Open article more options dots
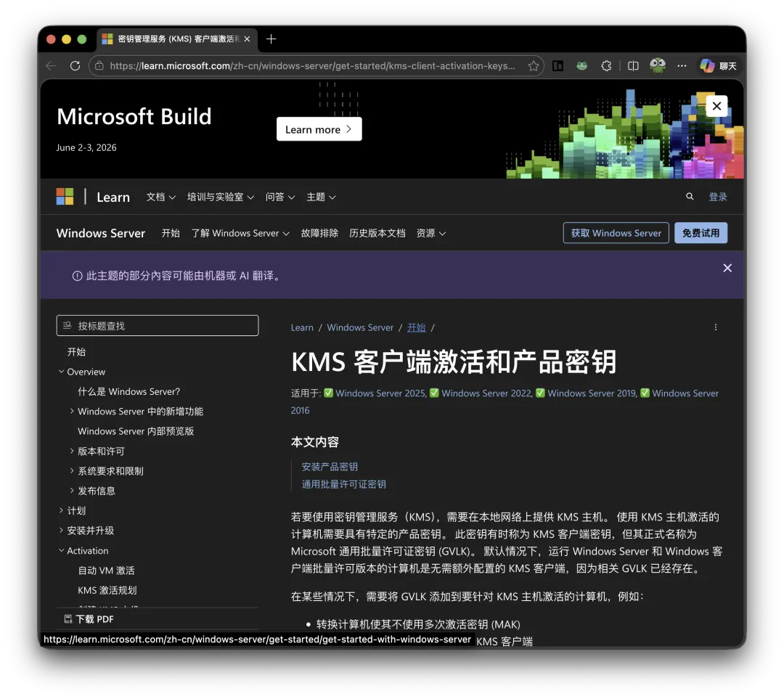784x699 pixels. point(716,327)
